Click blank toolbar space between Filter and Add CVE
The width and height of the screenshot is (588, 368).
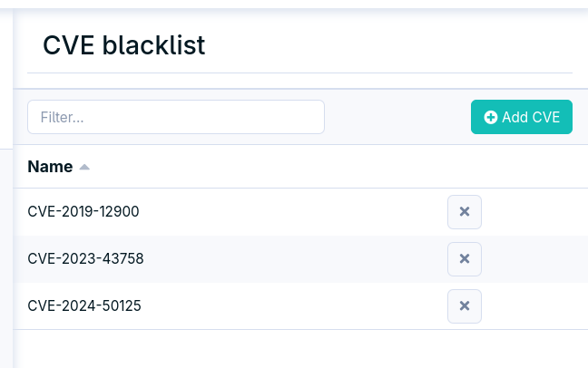(397, 117)
